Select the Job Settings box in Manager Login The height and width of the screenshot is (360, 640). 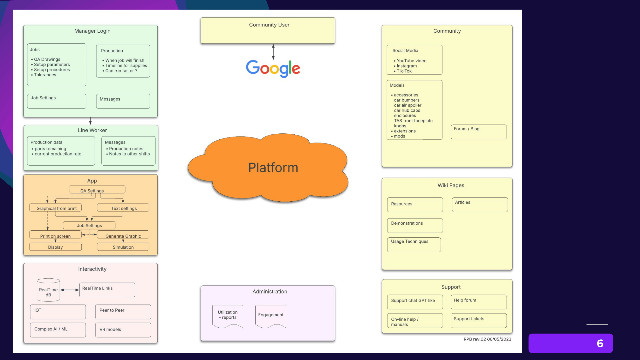click(57, 101)
